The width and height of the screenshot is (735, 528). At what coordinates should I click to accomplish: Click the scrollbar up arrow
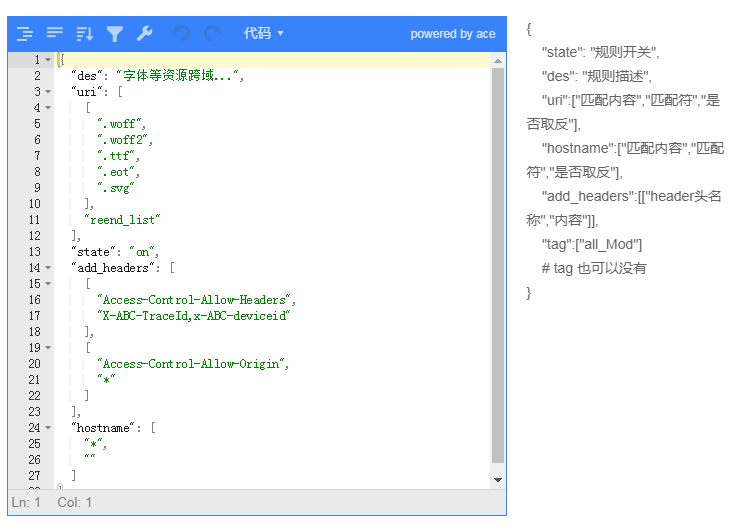(498, 60)
